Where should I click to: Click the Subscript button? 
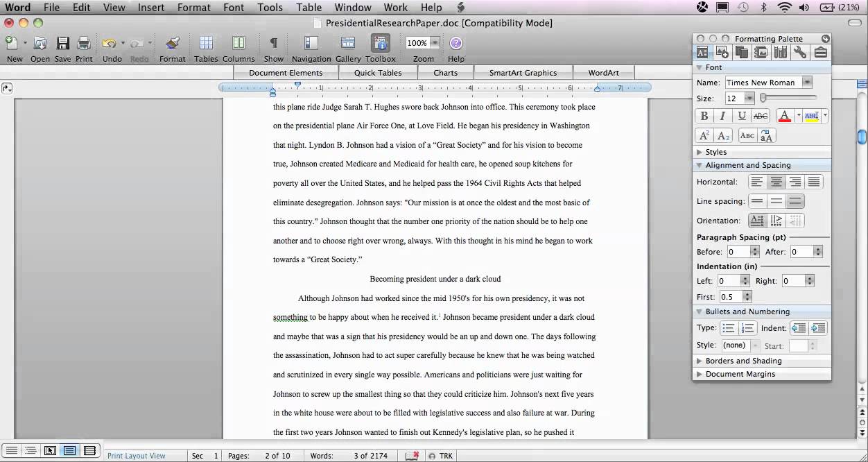pyautogui.click(x=723, y=136)
